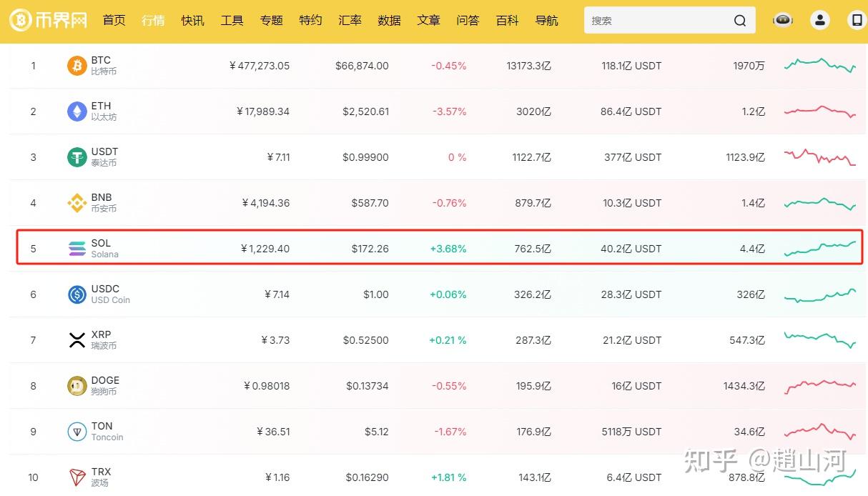Select the ETH Ethereum coin icon
The width and height of the screenshot is (868, 496).
click(x=77, y=111)
